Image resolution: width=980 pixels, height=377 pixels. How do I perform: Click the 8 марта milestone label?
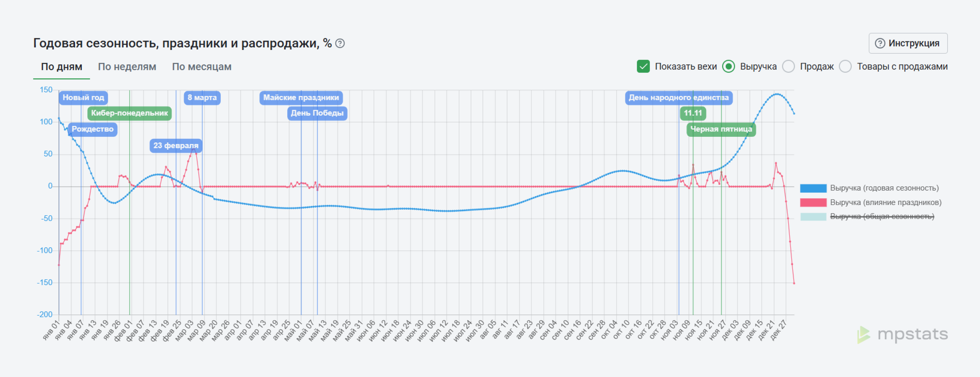click(202, 97)
